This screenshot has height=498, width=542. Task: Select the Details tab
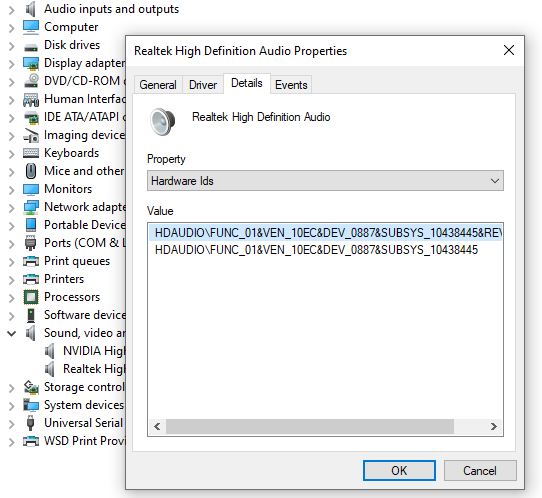tap(247, 83)
